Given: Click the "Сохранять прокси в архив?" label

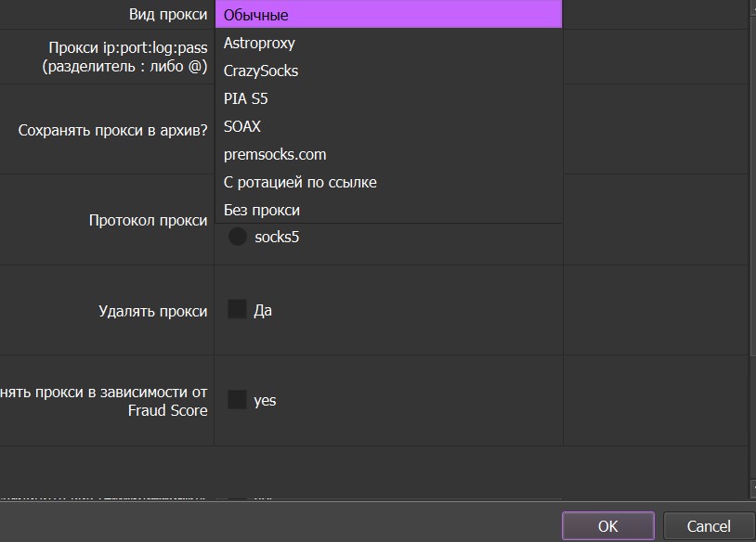Looking at the screenshot, I should [112, 131].
